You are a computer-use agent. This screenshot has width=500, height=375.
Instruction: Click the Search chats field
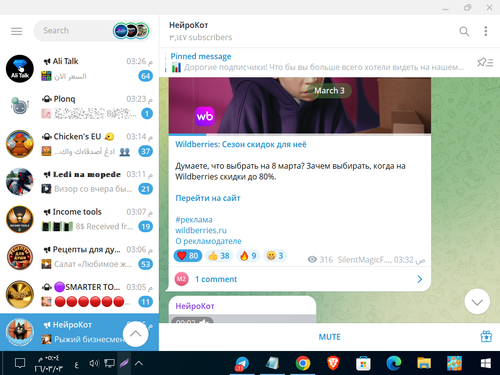tap(92, 31)
